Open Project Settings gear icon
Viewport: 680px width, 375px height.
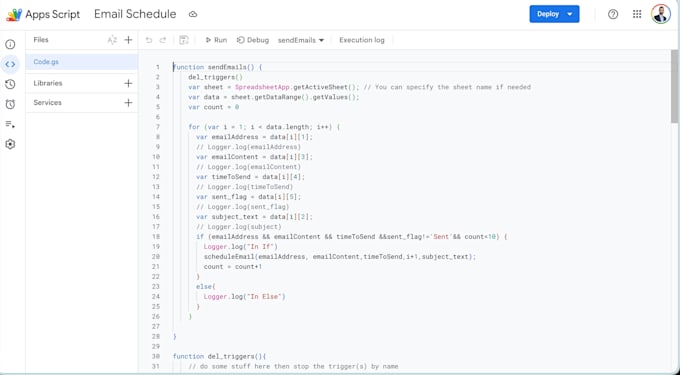point(10,144)
